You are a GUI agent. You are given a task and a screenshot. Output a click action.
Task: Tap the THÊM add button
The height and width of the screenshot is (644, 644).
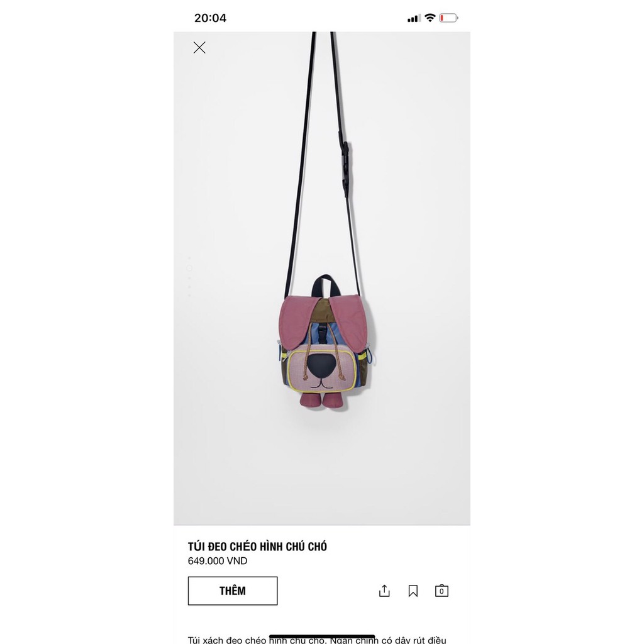point(233,591)
